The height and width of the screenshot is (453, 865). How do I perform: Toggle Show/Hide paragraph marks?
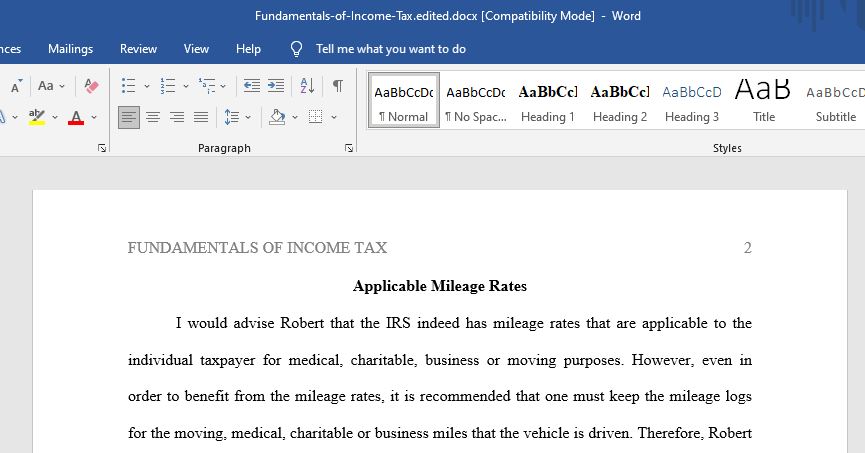[x=338, y=86]
